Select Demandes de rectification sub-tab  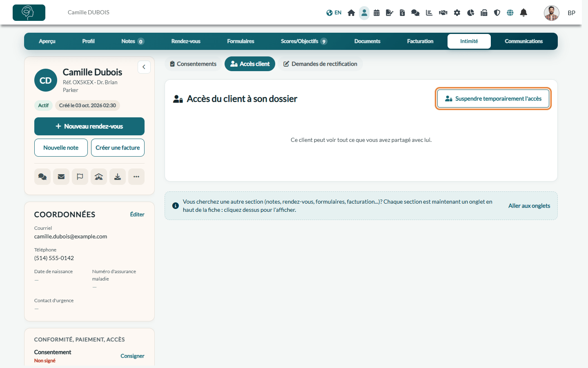point(320,64)
